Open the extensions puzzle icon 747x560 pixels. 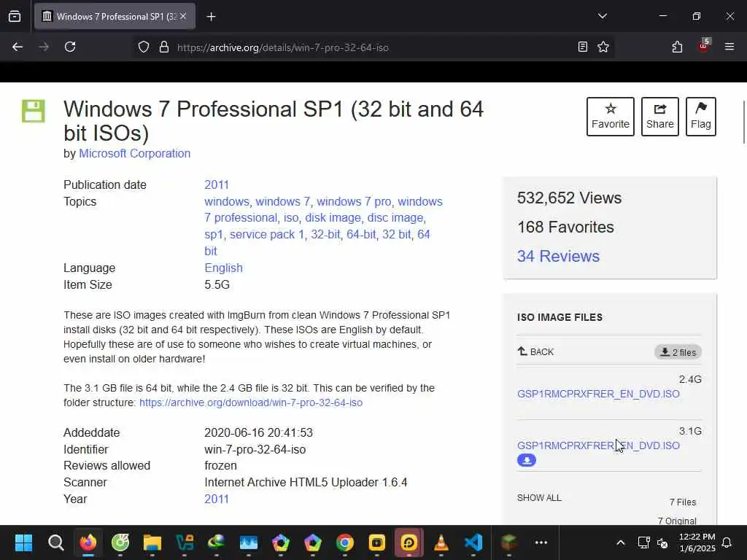pyautogui.click(x=677, y=47)
